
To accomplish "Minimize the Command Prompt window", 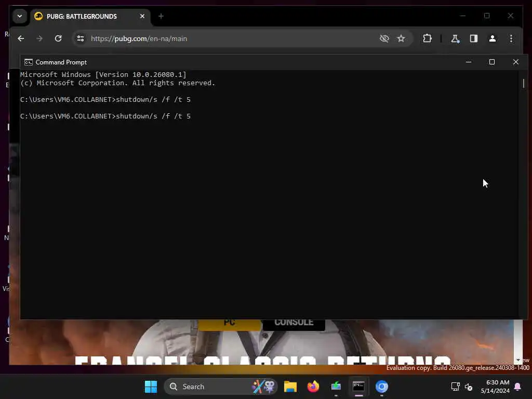I will point(469,62).
